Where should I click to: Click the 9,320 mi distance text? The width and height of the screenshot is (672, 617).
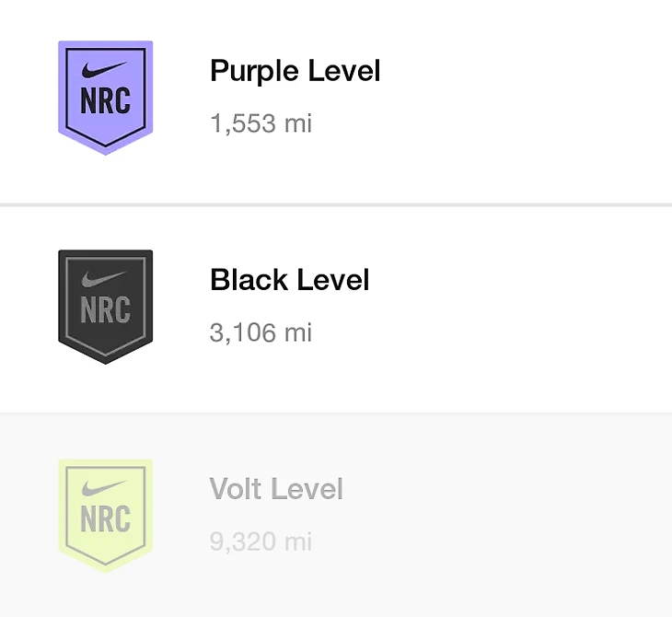(261, 541)
